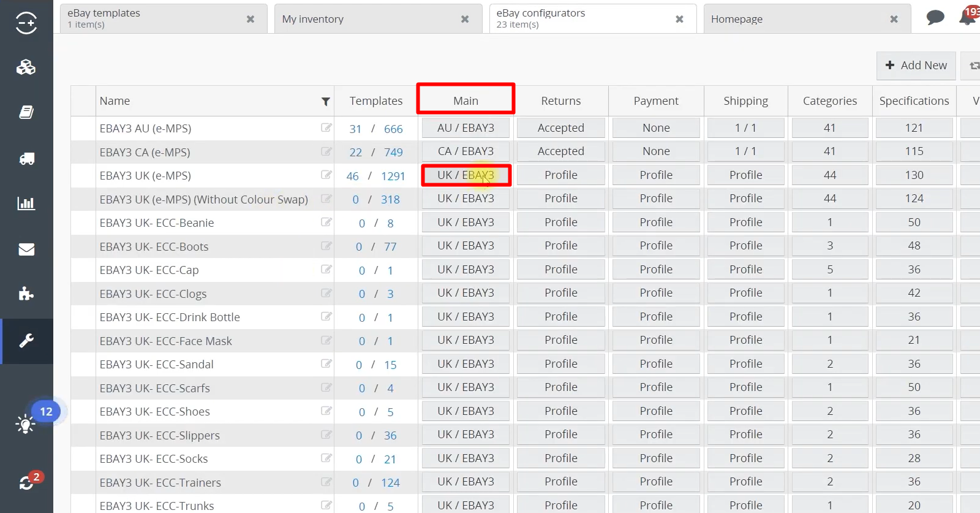Open None payment button for EBAY3 CA (e-MPS)
Viewport: 980px width, 513px height.
(656, 151)
